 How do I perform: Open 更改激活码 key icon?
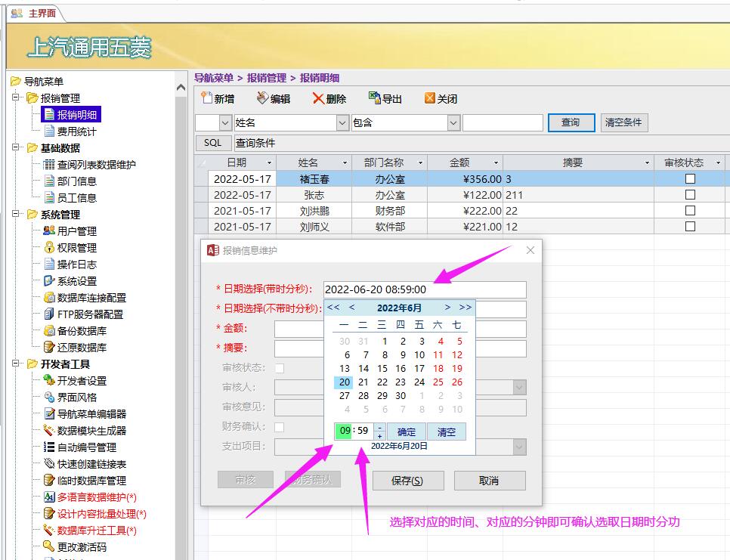[49, 546]
